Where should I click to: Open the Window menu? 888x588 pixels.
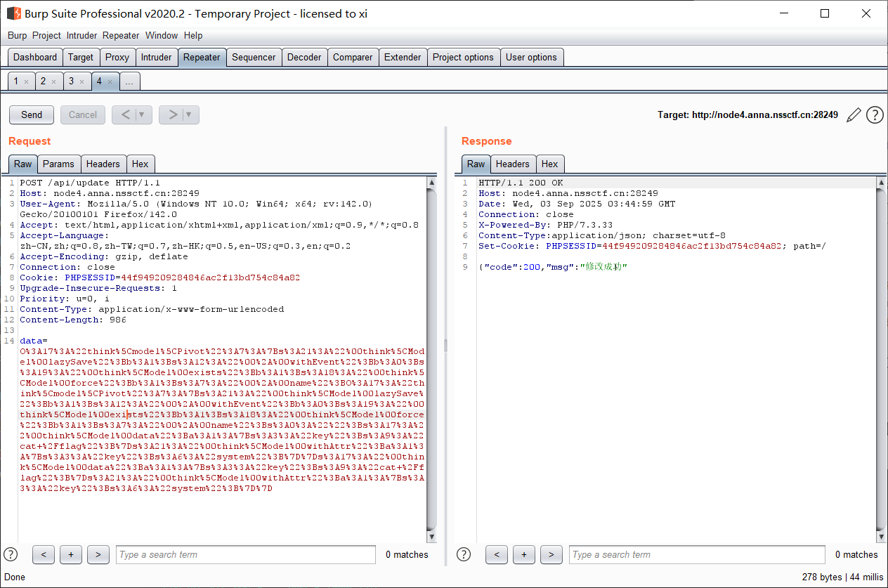pos(162,35)
